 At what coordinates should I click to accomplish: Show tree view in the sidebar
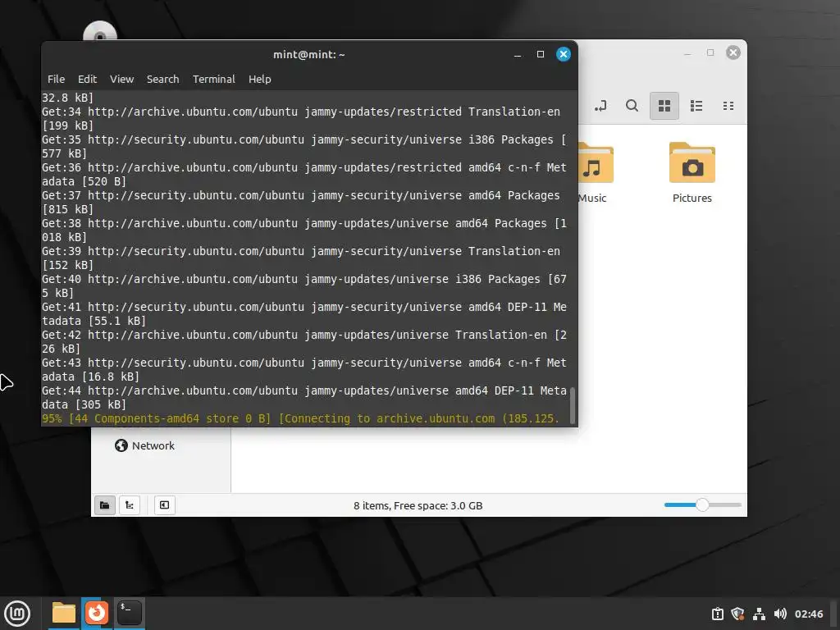coord(130,505)
